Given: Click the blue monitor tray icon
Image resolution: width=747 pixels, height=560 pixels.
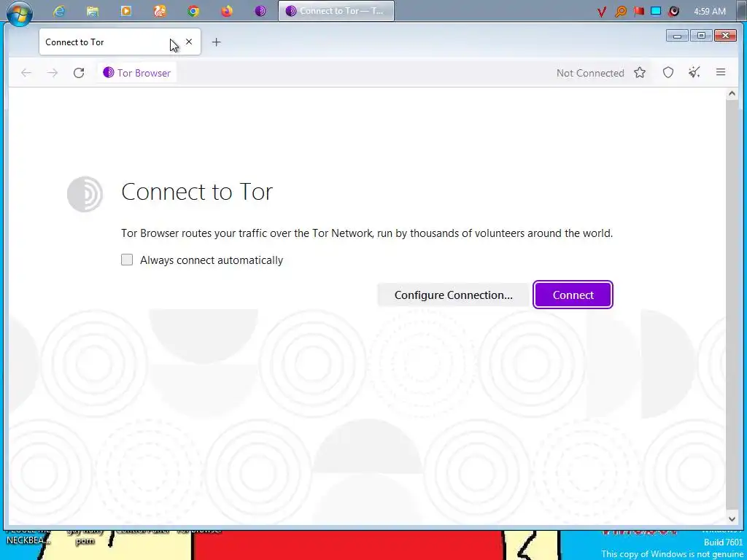Looking at the screenshot, I should (656, 11).
